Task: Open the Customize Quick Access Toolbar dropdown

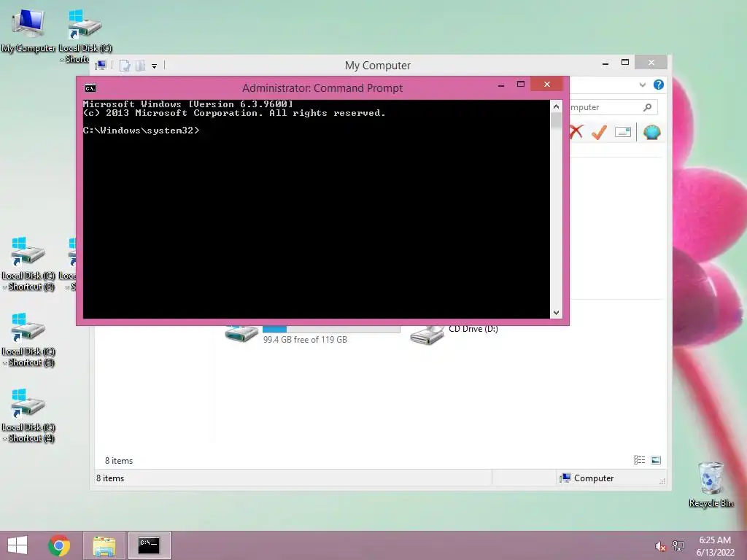Action: pyautogui.click(x=155, y=66)
